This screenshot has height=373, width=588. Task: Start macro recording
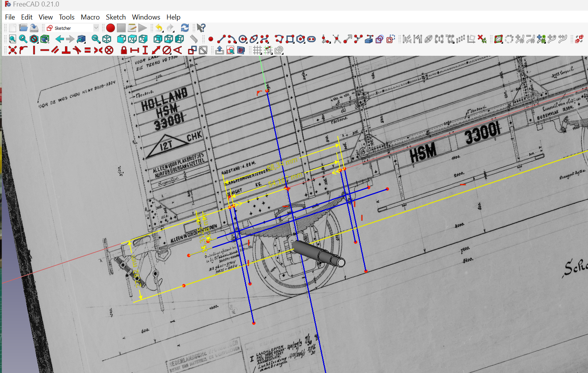click(x=111, y=28)
